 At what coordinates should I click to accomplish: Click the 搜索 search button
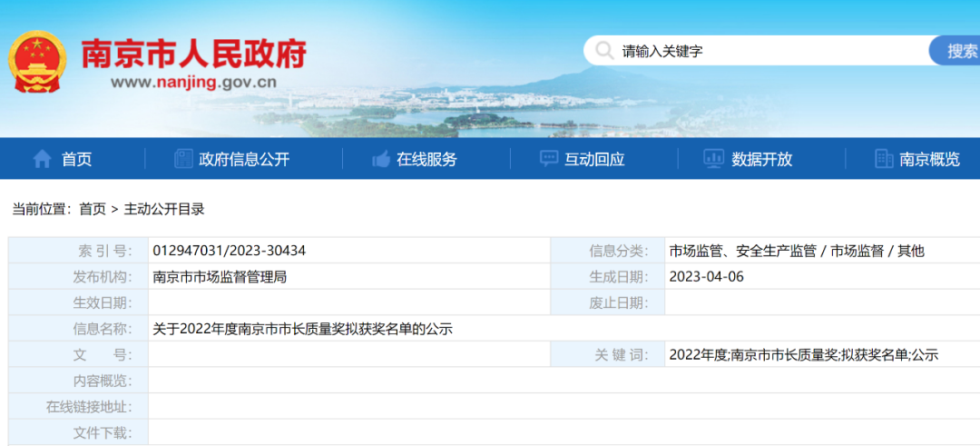coord(955,51)
